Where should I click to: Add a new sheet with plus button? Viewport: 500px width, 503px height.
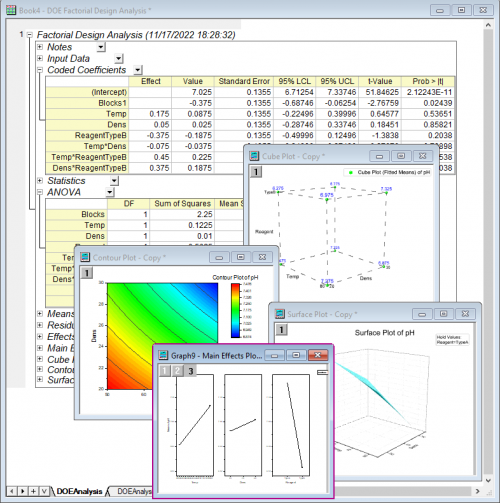[x=33, y=491]
